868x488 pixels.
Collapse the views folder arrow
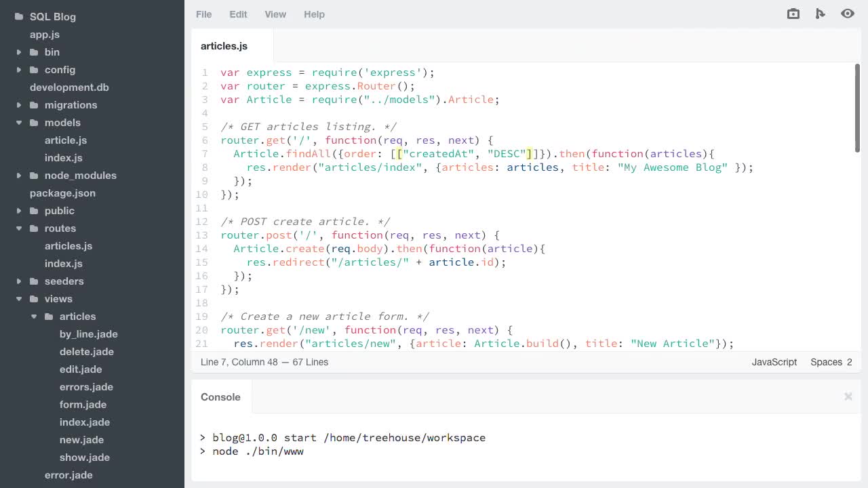pos(19,299)
